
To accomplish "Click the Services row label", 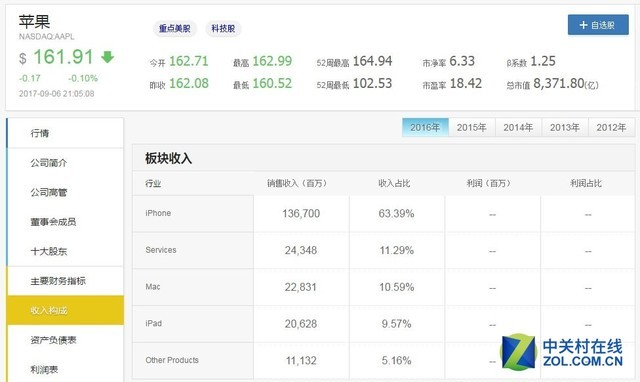I will click(161, 250).
